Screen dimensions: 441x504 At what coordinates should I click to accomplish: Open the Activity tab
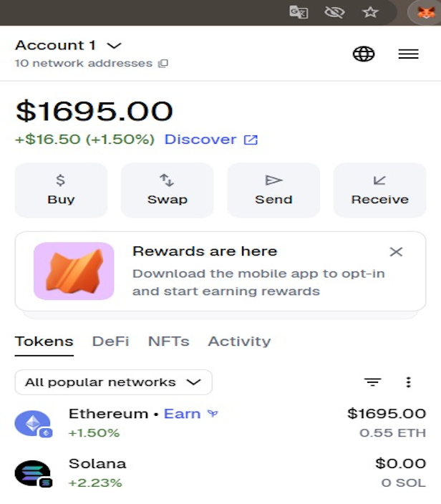[x=239, y=341]
